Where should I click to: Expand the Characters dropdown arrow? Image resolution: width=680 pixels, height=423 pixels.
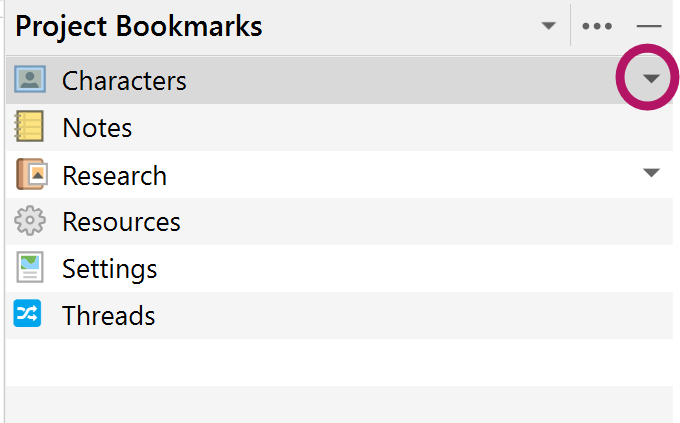651,79
